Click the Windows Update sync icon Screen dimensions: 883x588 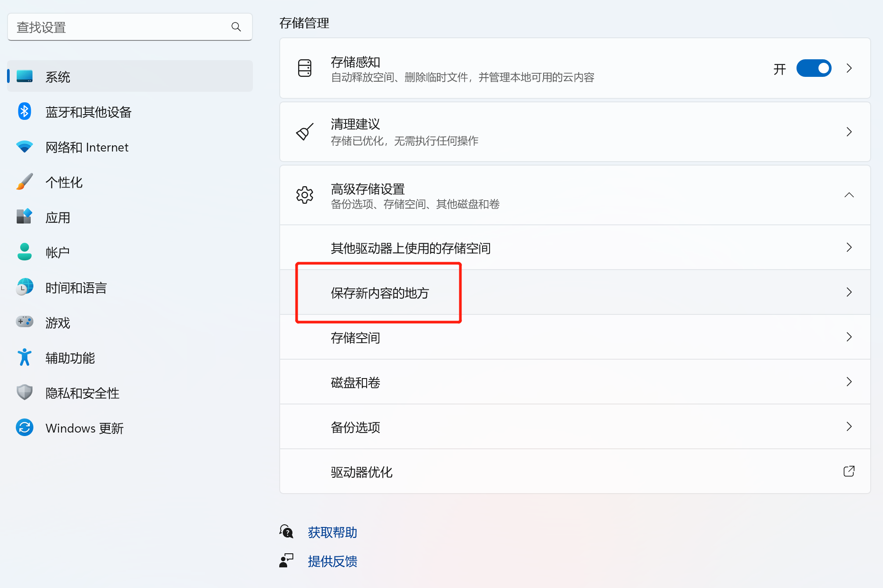(x=25, y=427)
